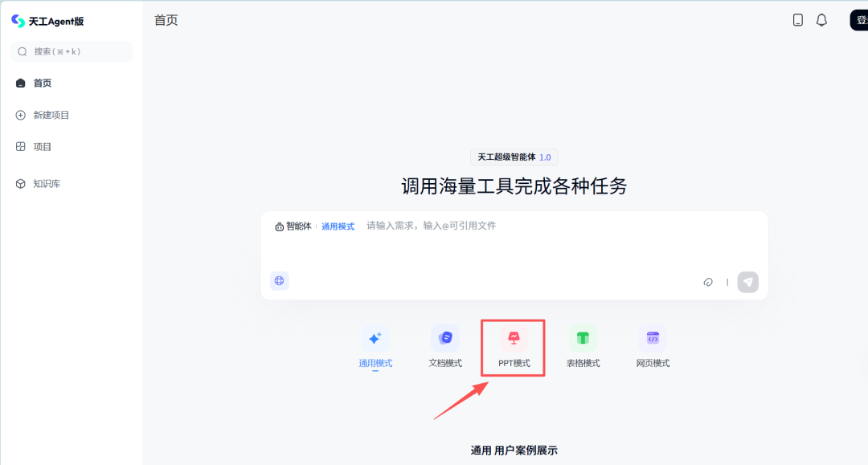Click the paper plane send button
Screen dimensions: 868x465
click(x=747, y=282)
